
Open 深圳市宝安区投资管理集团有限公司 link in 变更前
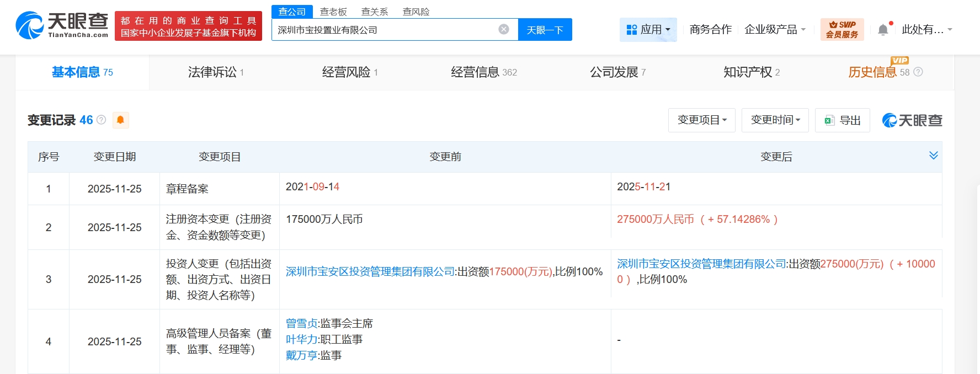370,271
